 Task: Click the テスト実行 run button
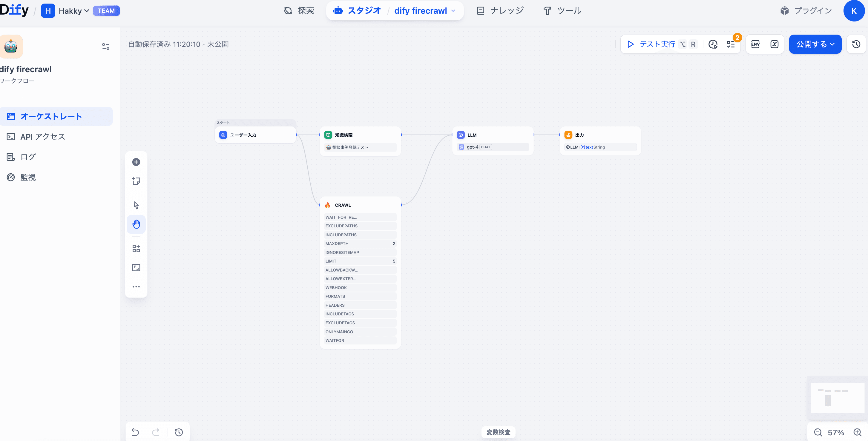coord(651,44)
